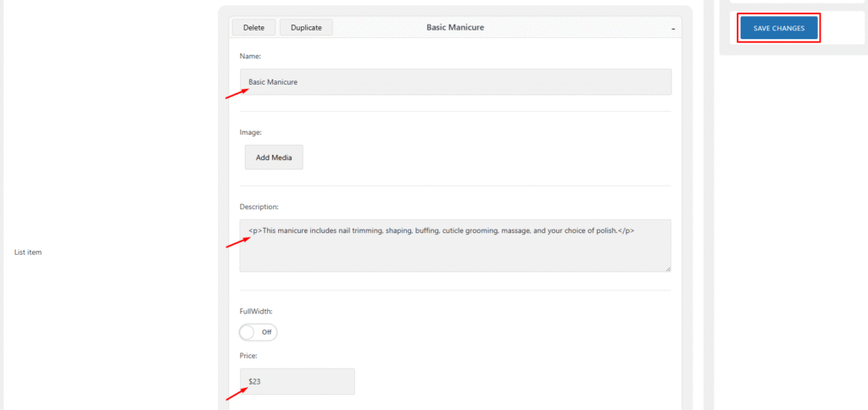Click the Basic Manicure panel header title
The width and height of the screenshot is (868, 410).
(454, 28)
